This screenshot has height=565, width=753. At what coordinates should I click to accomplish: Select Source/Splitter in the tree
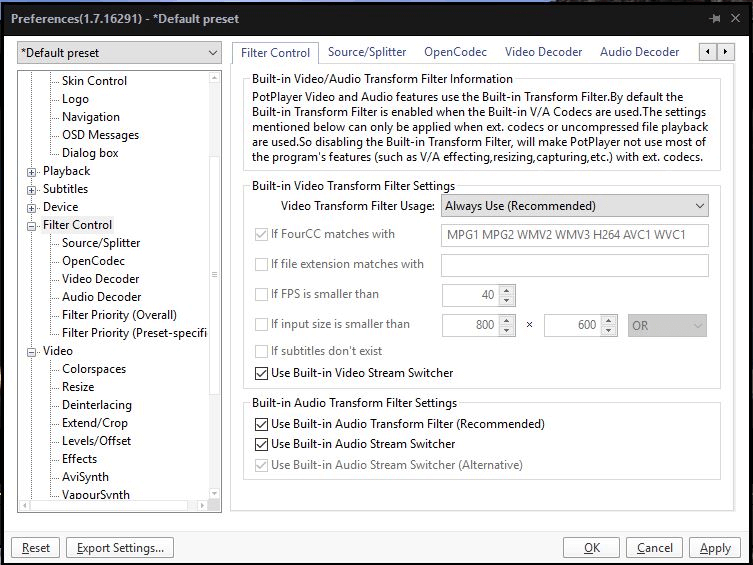[x=101, y=243]
